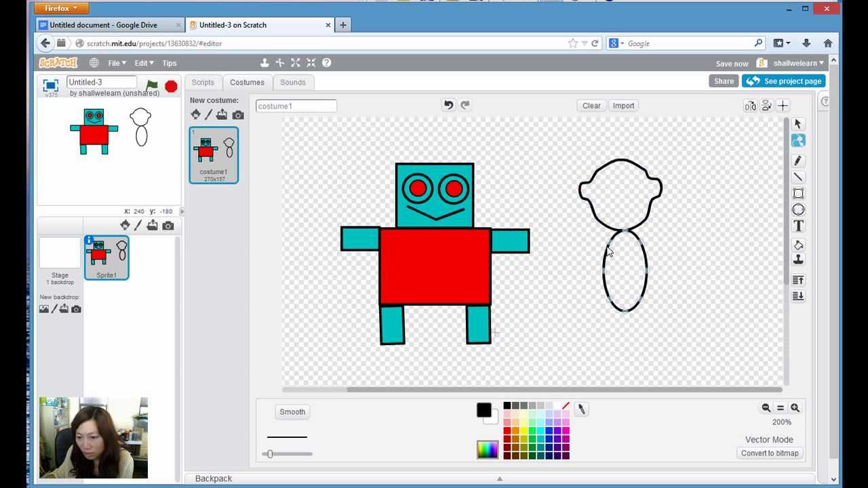Select the costume1 thumbnail
The width and height of the screenshot is (868, 488).
214,155
